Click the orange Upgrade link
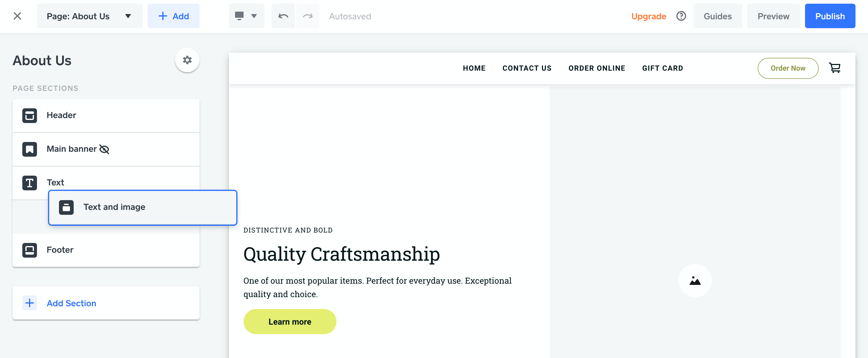Image resolution: width=868 pixels, height=358 pixels. 648,16
